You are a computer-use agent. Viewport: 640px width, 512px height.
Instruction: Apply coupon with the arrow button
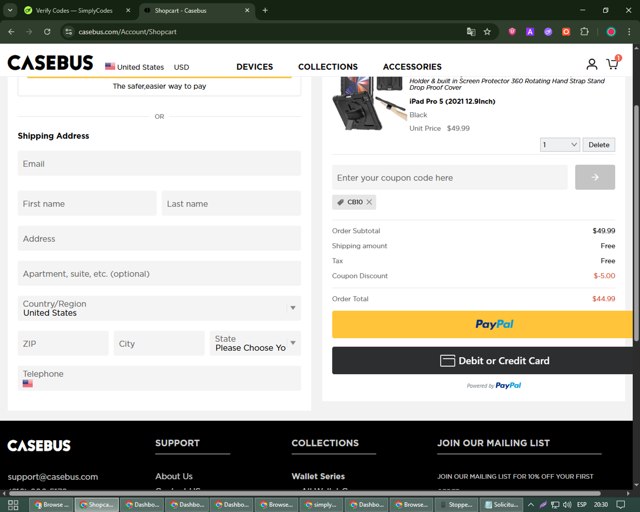click(x=595, y=177)
